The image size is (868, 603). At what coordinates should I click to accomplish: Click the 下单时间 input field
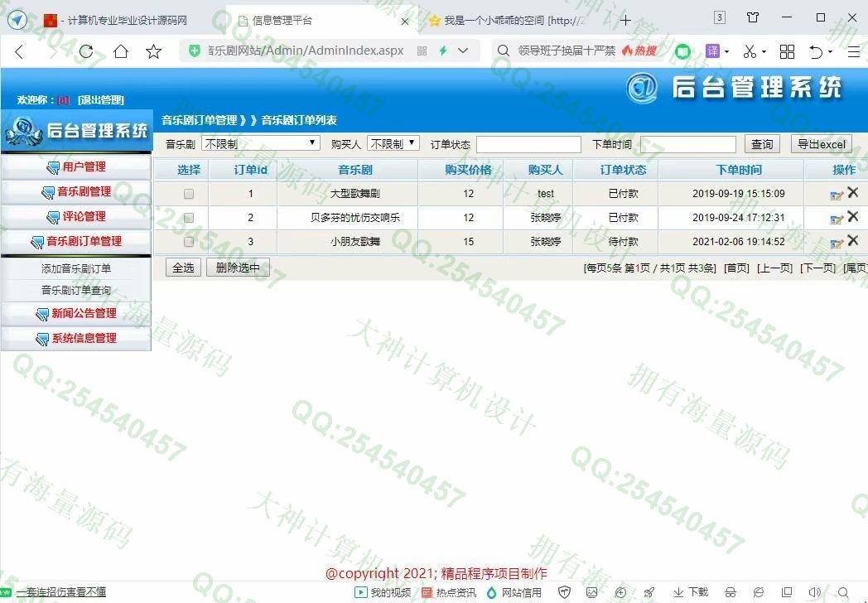point(687,144)
